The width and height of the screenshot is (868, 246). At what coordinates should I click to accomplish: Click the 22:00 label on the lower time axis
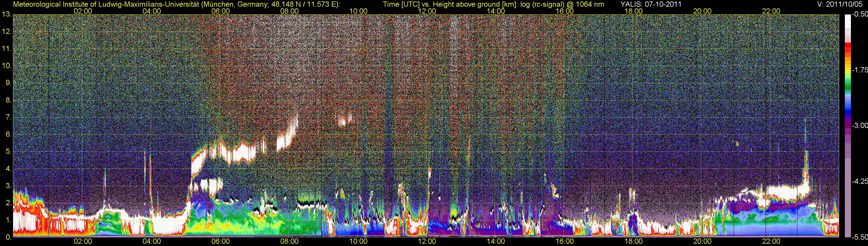(771, 241)
